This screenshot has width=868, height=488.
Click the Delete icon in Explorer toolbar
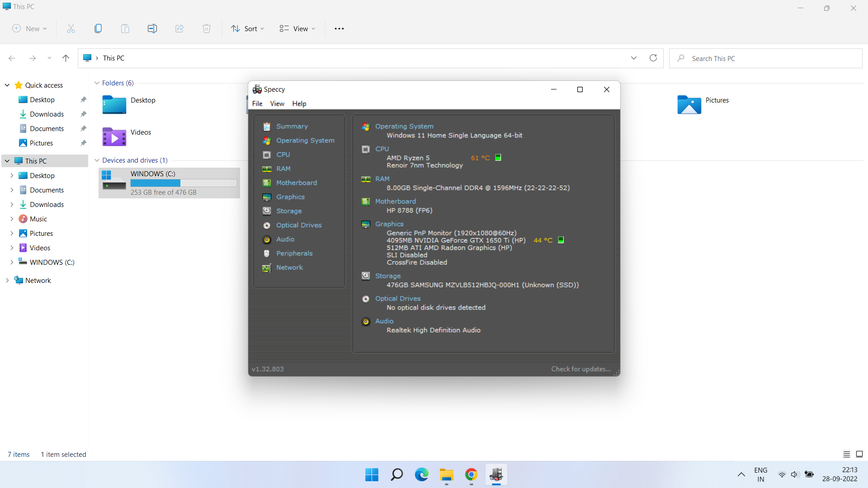[x=207, y=28]
